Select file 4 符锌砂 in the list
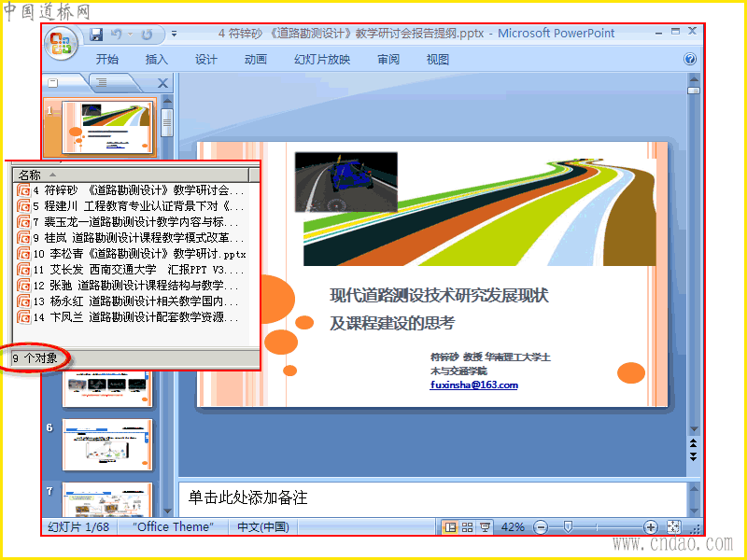 (x=131, y=190)
